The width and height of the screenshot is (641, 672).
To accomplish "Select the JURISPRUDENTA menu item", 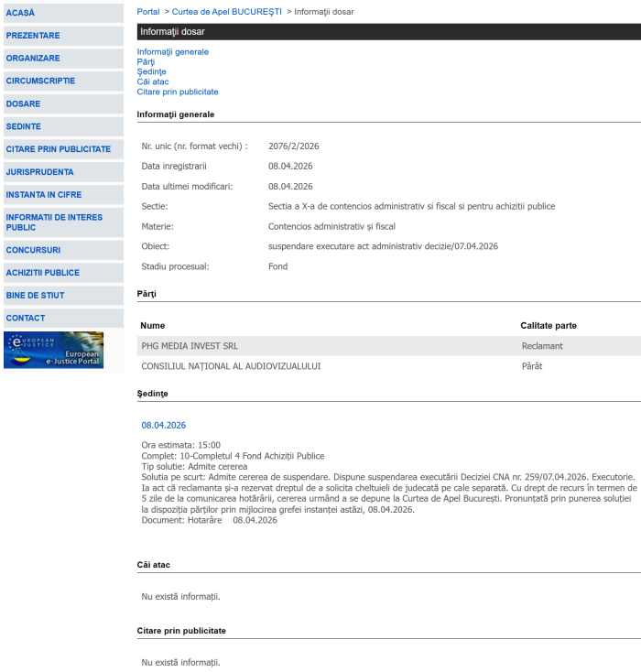I will [x=39, y=172].
